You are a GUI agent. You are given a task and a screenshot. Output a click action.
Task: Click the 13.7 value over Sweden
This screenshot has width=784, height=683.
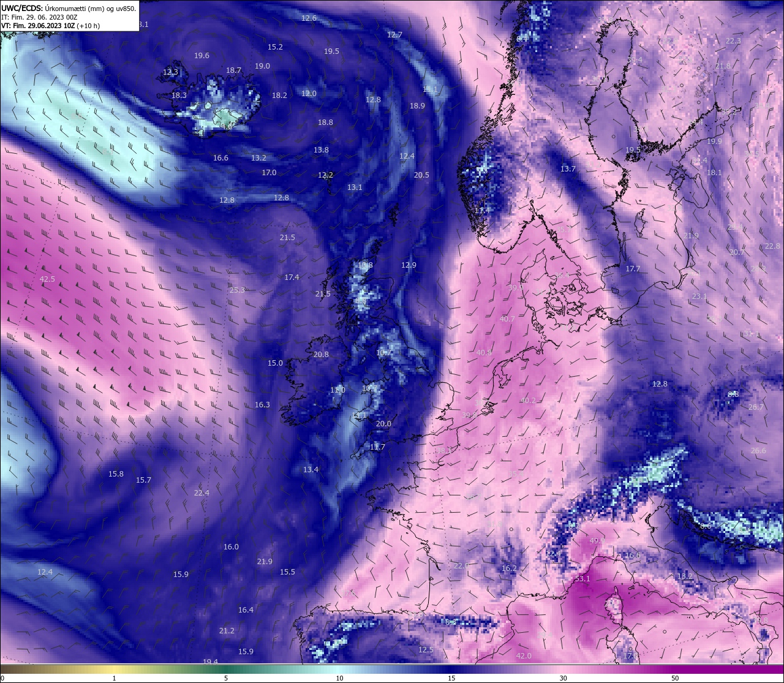click(x=568, y=169)
